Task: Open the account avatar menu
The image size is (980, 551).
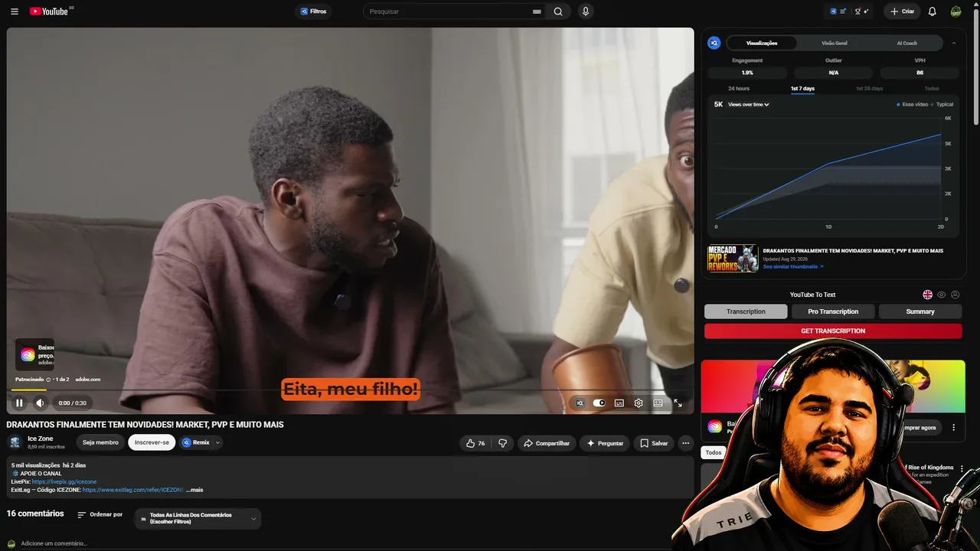Action: pos(956,11)
